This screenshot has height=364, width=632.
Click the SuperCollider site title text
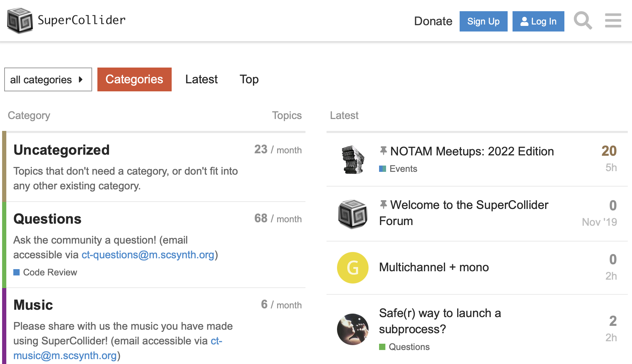(81, 20)
